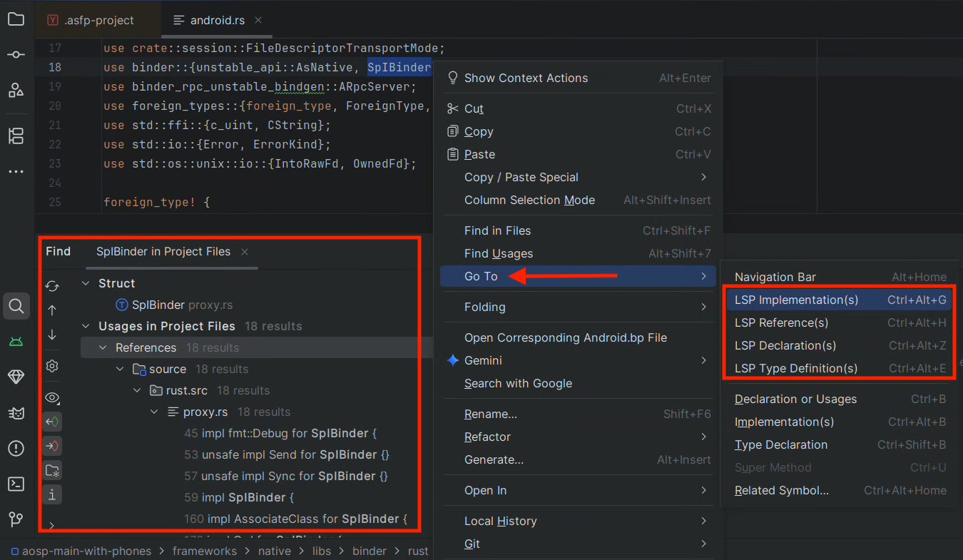The image size is (963, 560).
Task: Toggle Column Selection Mode in context menu
Action: tap(529, 200)
